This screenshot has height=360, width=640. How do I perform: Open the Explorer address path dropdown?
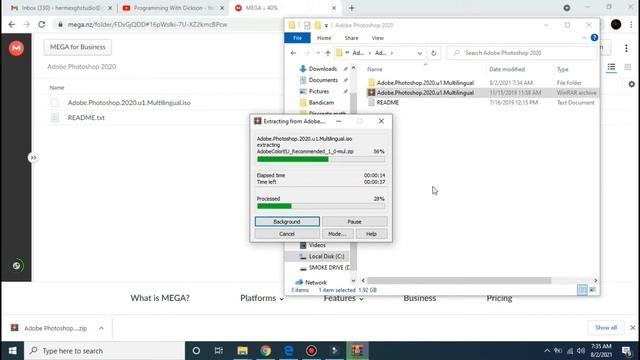[420, 53]
